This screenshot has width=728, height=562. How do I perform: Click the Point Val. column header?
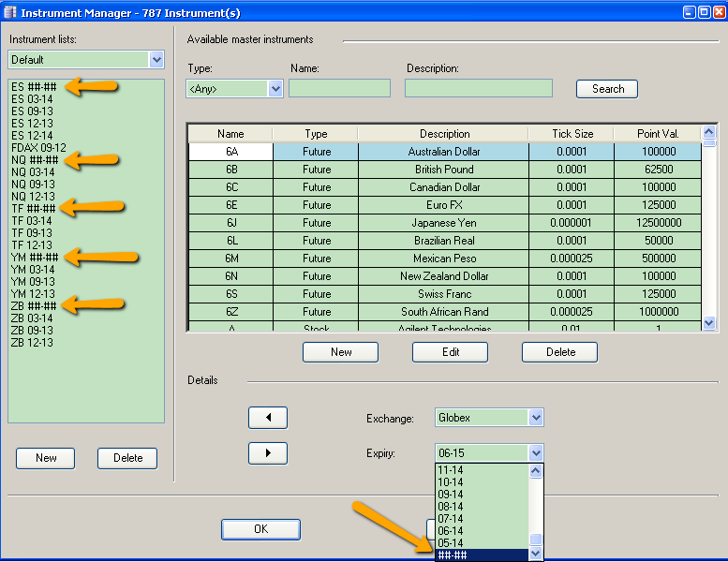click(658, 134)
